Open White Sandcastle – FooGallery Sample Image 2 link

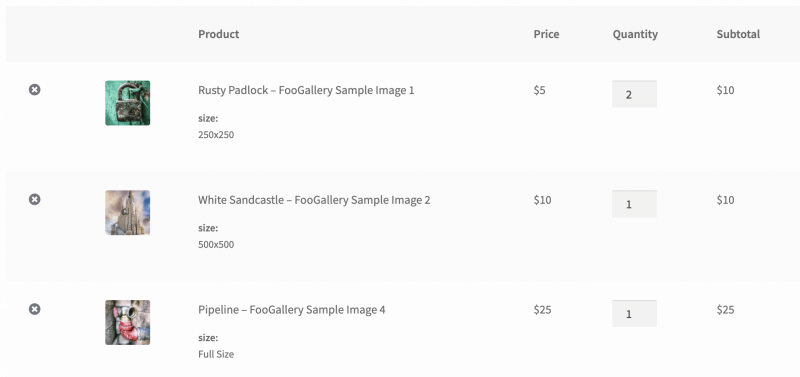(x=314, y=200)
